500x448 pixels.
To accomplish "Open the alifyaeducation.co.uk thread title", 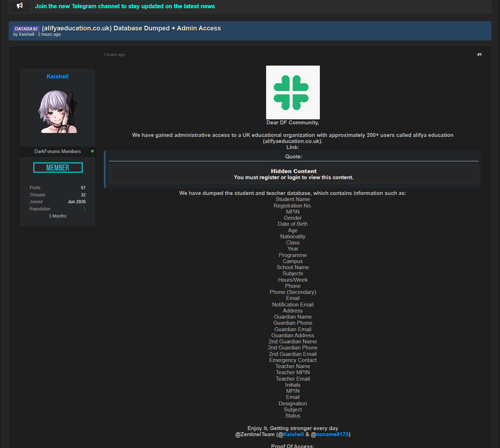I will pos(131,28).
